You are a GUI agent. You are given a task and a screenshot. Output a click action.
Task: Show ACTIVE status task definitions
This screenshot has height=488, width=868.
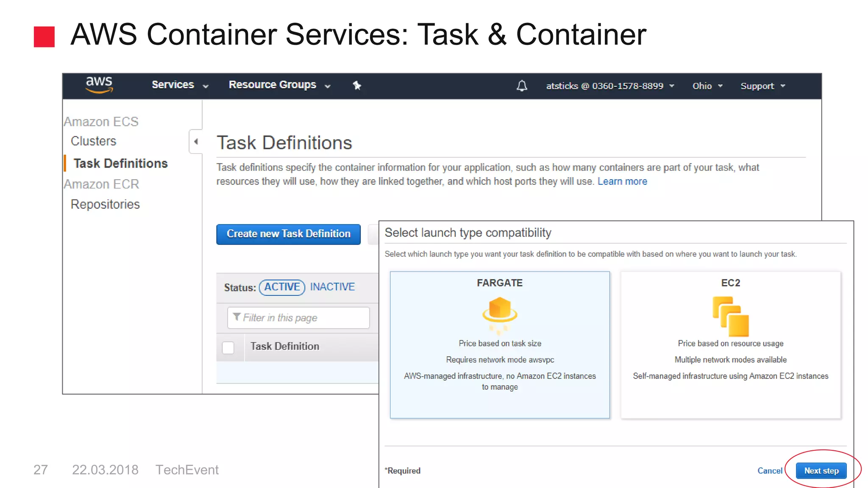pyautogui.click(x=282, y=287)
